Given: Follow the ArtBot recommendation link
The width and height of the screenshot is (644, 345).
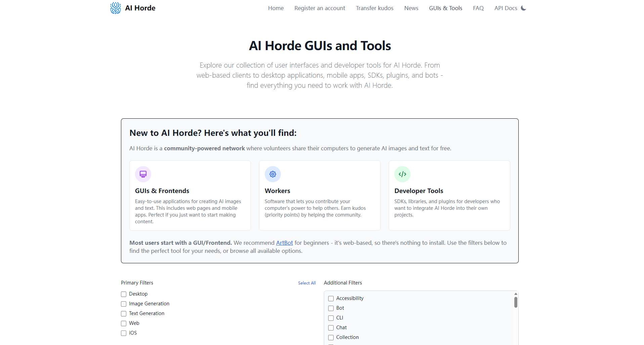Looking at the screenshot, I should coord(284,243).
